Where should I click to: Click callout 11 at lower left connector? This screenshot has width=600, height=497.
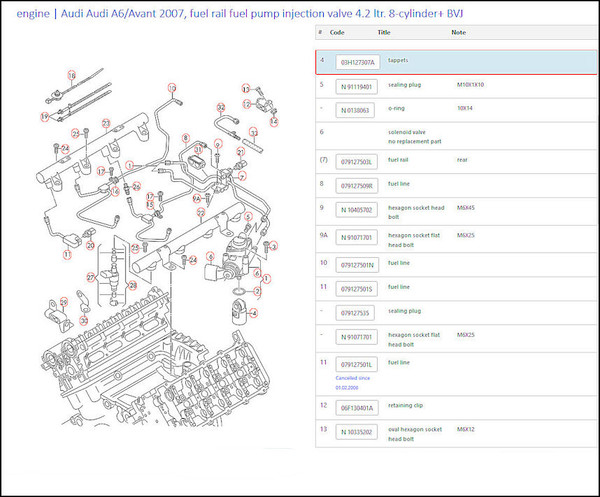(x=67, y=254)
